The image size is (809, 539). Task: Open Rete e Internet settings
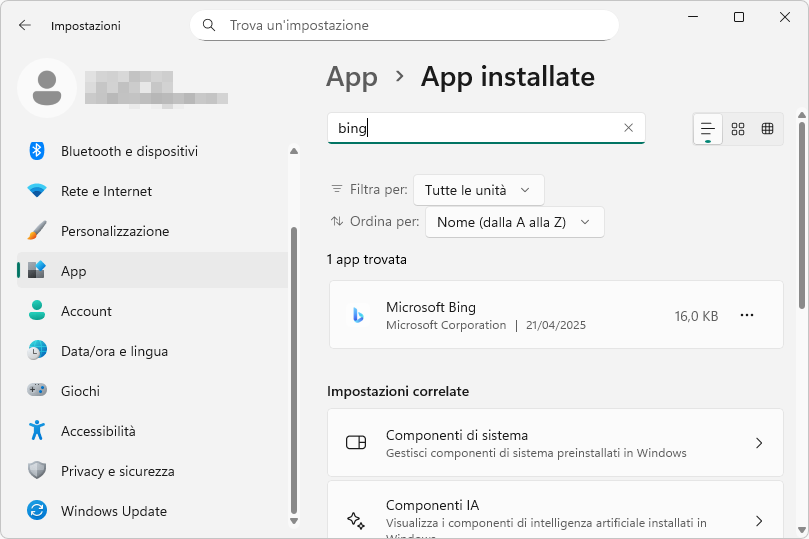[153, 191]
